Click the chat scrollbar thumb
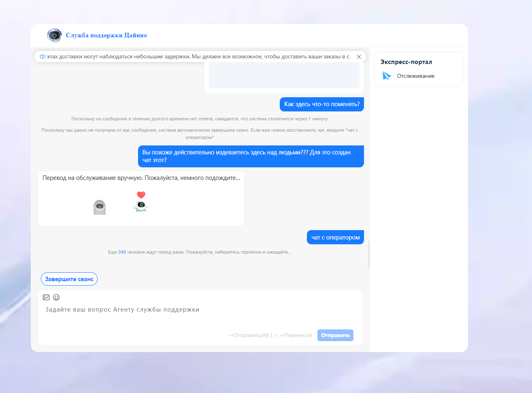 click(x=369, y=254)
